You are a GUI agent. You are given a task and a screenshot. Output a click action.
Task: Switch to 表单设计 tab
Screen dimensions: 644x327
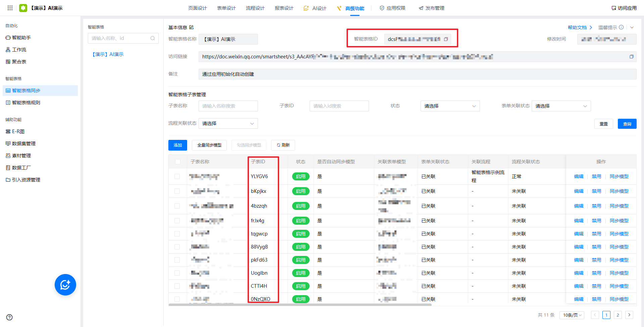(226, 8)
